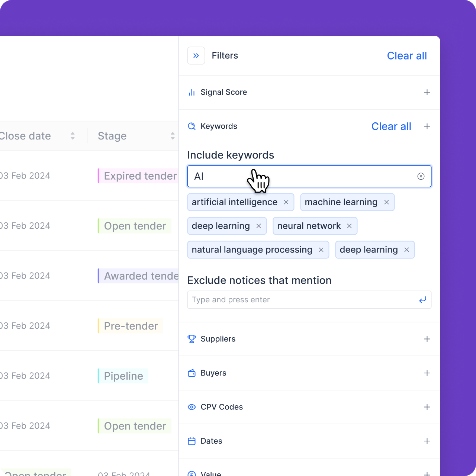Click the Dates calendar icon
This screenshot has width=476, height=476.
[x=192, y=441]
